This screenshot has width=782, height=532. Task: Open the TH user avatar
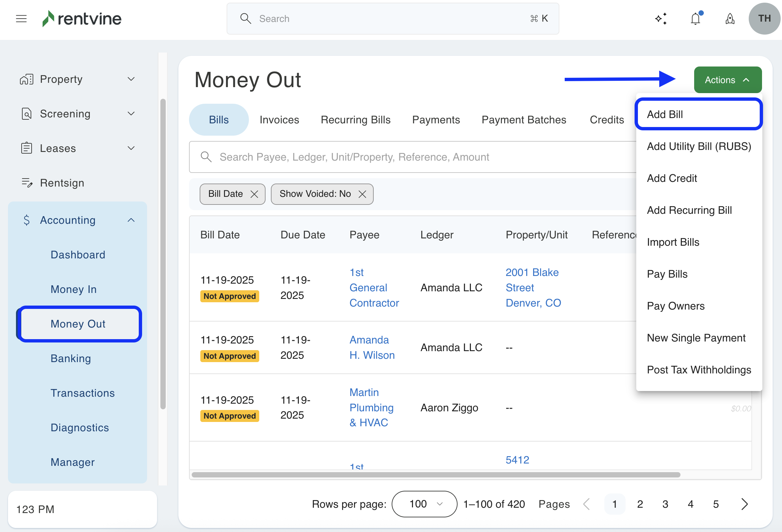(764, 19)
